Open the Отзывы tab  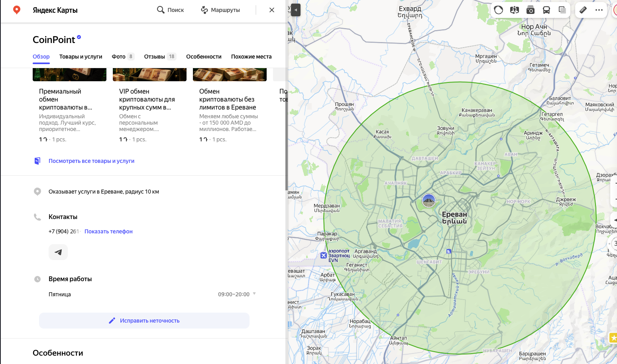point(160,57)
